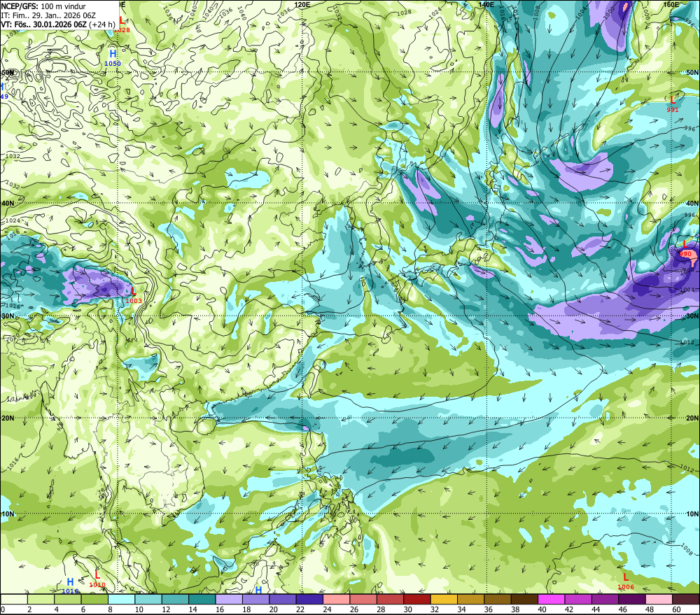This screenshot has width=700, height=615.
Task: Click the legend value 60
Action: click(676, 609)
